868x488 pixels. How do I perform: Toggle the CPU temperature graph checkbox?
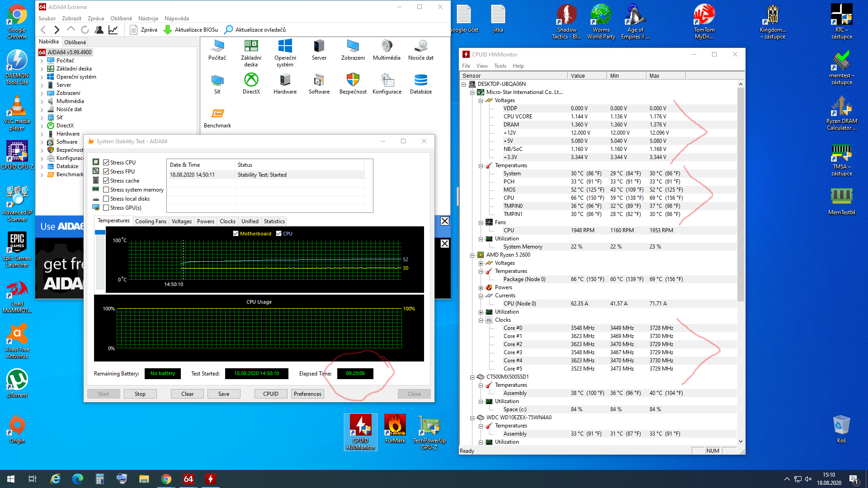click(279, 234)
